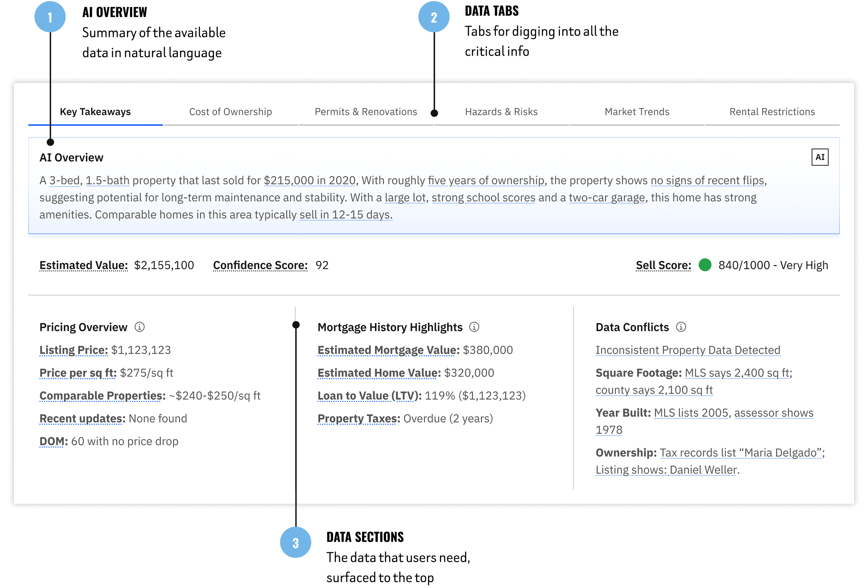This screenshot has width=868, height=588.
Task: Switch to the Cost of Ownership tab
Action: [231, 112]
